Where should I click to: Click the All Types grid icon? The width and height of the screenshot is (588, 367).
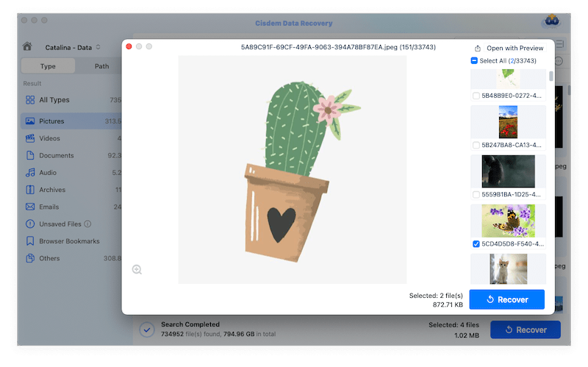30,100
